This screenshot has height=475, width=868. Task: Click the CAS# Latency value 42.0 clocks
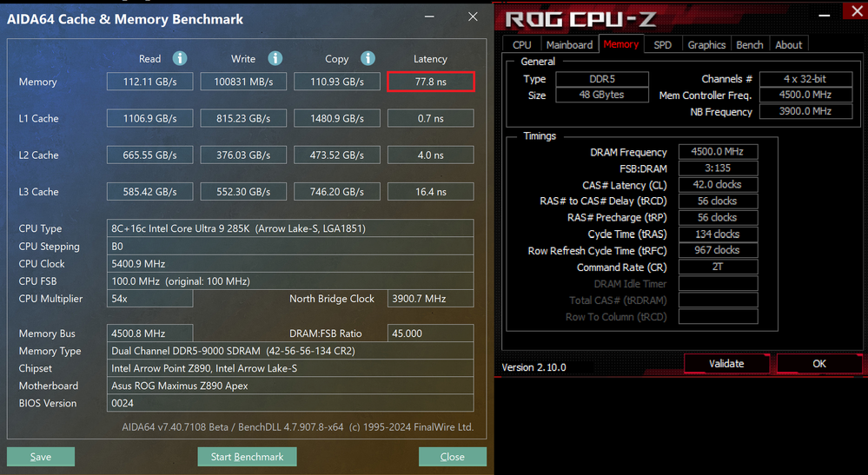pyautogui.click(x=718, y=185)
